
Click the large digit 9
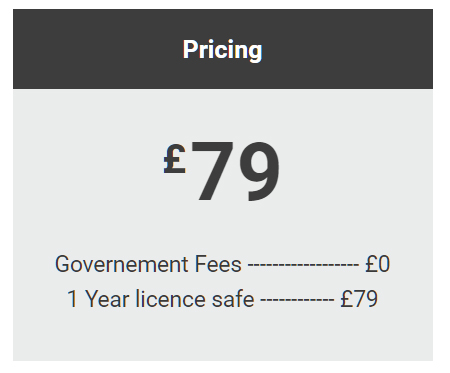coord(259,172)
